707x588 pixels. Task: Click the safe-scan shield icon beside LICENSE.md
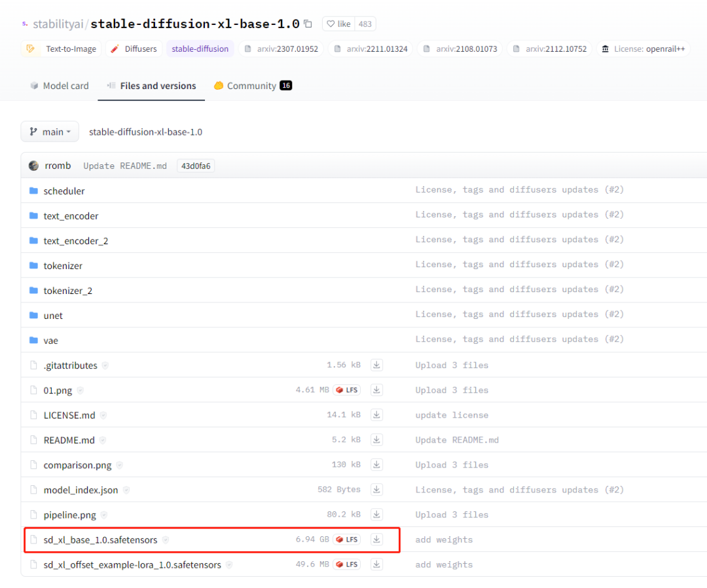103,415
